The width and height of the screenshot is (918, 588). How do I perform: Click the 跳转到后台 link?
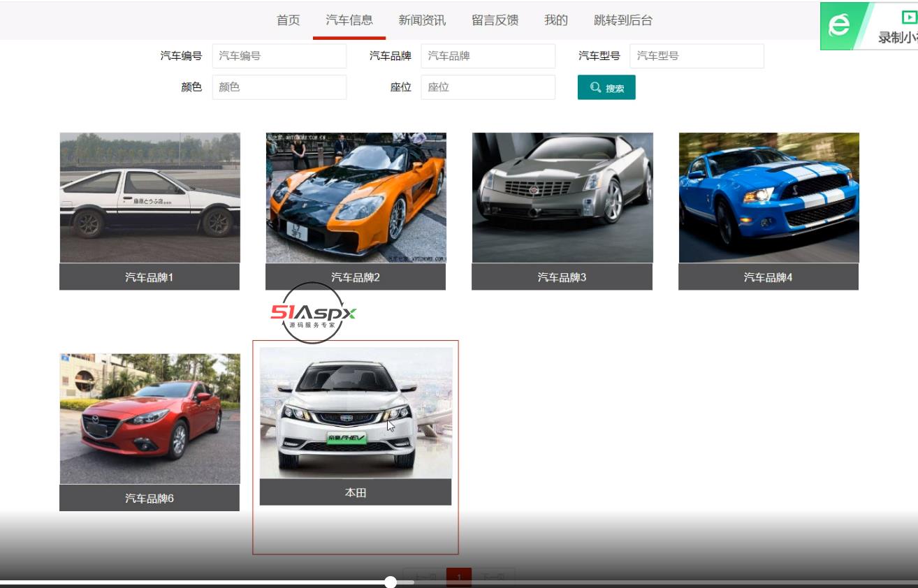(623, 20)
